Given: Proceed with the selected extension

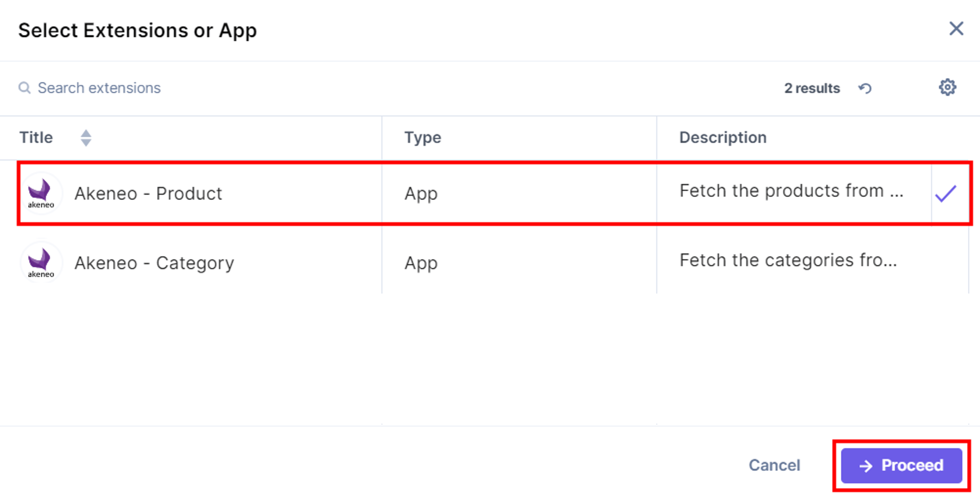Looking at the screenshot, I should tap(901, 465).
